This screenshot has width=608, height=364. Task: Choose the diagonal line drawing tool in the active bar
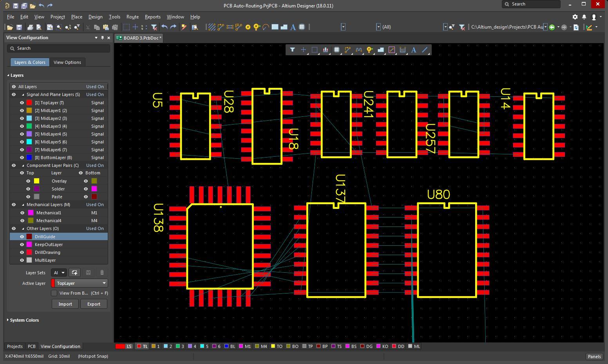pyautogui.click(x=425, y=50)
